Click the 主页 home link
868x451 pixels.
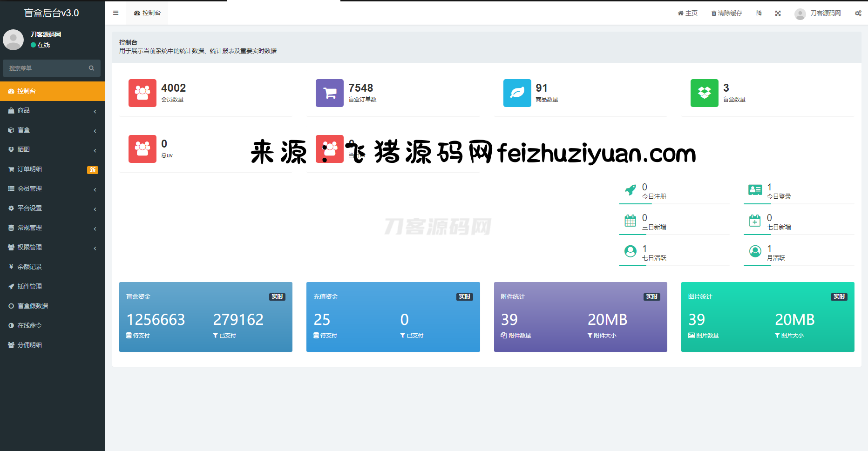click(687, 13)
